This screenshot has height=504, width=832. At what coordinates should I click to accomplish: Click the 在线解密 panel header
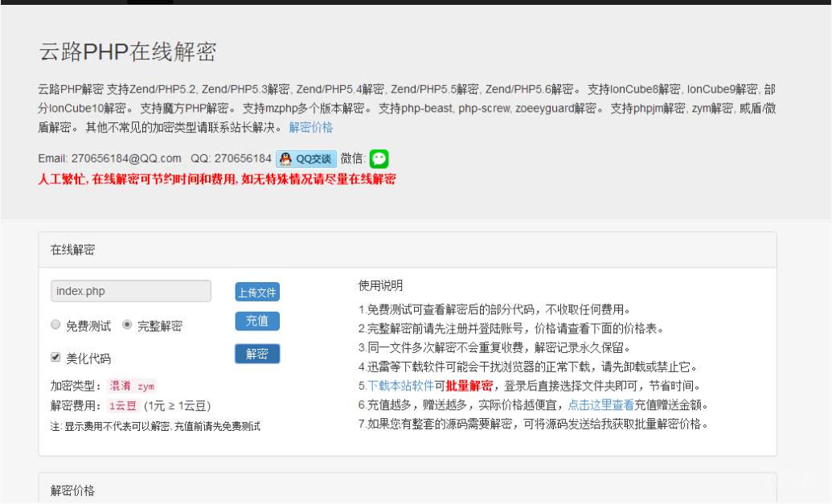click(x=408, y=250)
